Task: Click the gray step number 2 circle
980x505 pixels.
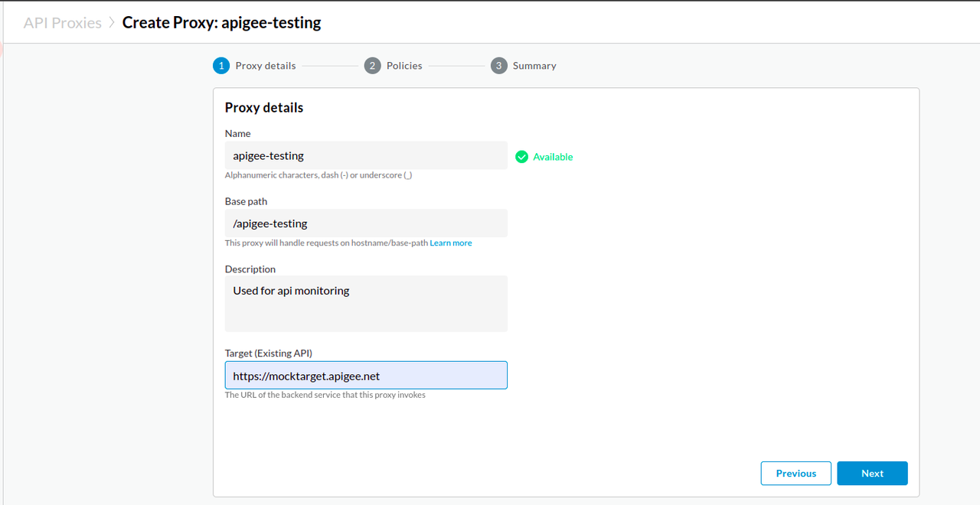Action: [373, 66]
